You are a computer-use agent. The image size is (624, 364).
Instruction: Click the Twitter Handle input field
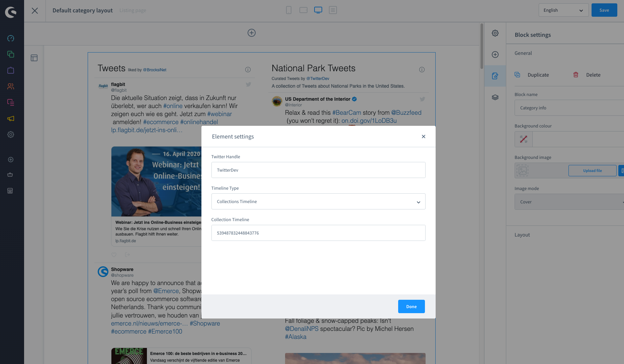(318, 170)
